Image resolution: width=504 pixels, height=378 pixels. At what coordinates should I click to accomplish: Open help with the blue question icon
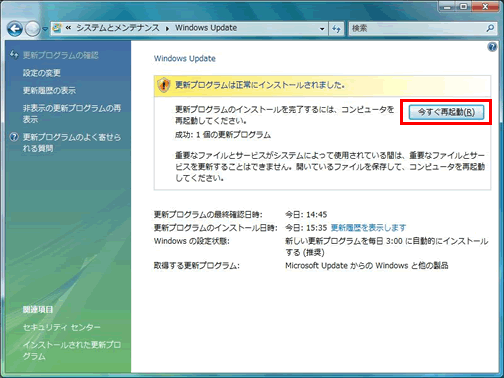tap(492, 47)
